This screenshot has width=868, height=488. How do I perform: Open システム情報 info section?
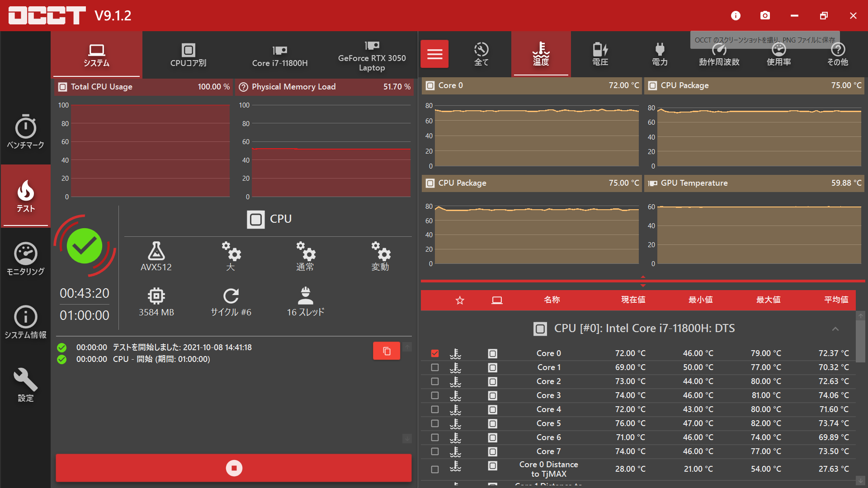pyautogui.click(x=25, y=322)
